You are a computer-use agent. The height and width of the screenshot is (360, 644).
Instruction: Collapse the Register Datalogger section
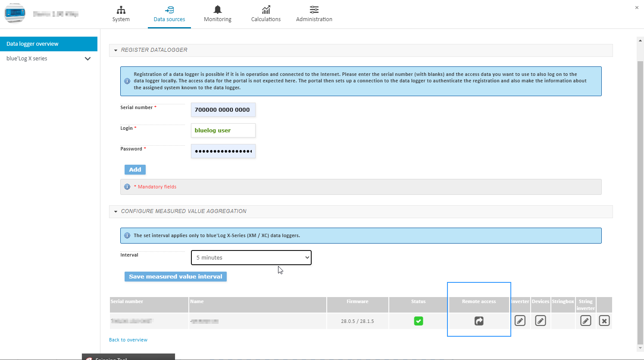click(116, 50)
